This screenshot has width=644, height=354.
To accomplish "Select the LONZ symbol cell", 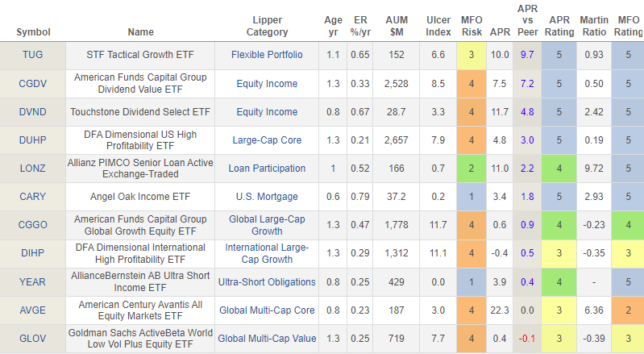I will click(x=32, y=169).
